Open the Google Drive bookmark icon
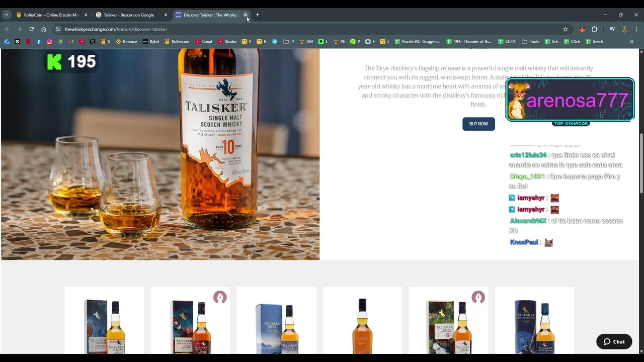 [x=60, y=42]
